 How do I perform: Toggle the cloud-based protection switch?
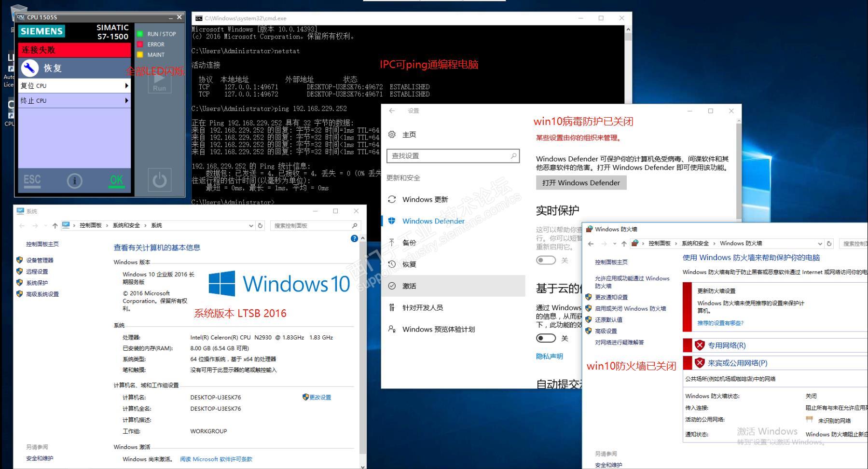(x=546, y=338)
